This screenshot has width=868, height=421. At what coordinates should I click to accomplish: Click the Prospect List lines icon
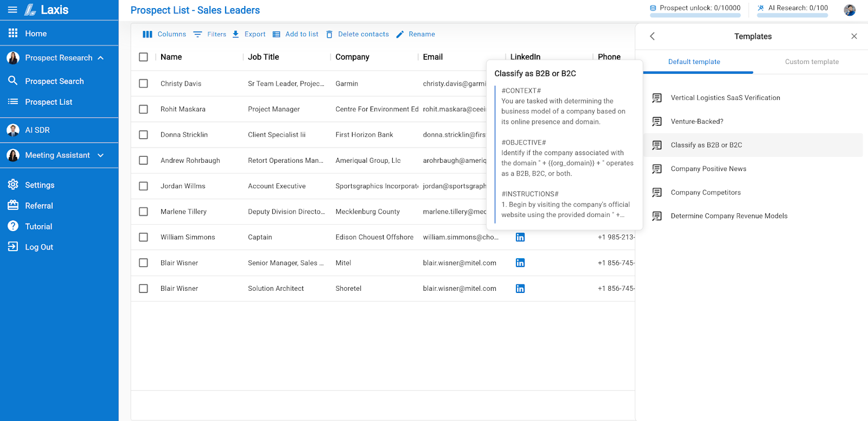13,101
